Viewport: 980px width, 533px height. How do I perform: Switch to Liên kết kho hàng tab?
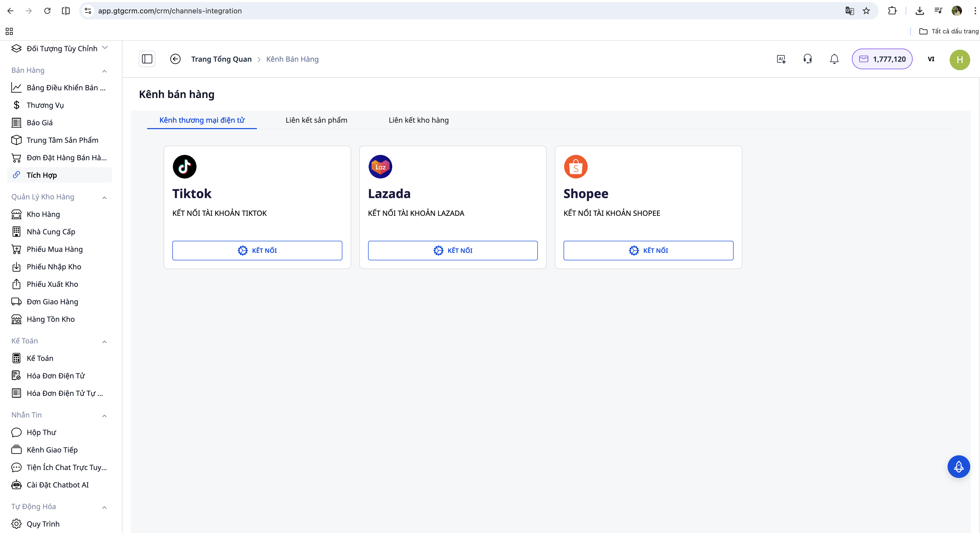click(418, 120)
